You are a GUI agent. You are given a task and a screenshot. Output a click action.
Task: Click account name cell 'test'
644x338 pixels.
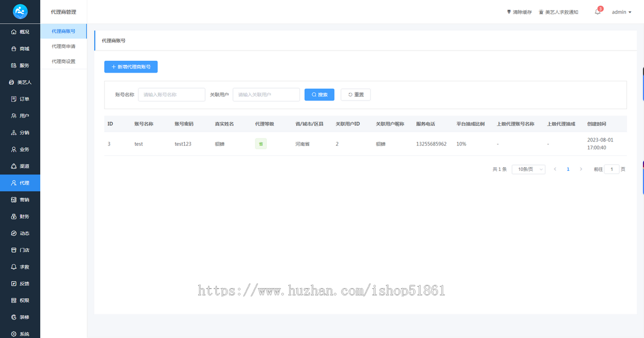(x=138, y=144)
